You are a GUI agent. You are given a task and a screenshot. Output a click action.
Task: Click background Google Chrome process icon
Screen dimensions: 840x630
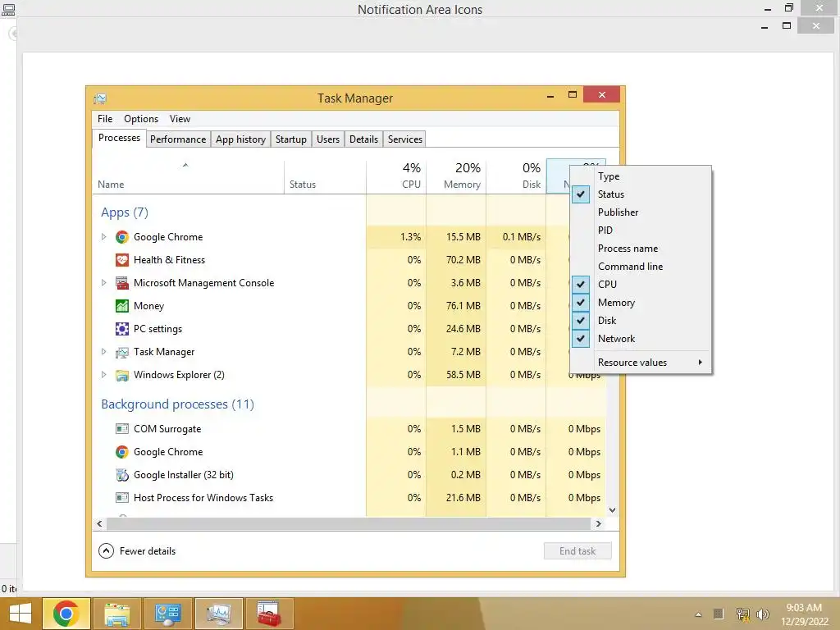tap(122, 452)
